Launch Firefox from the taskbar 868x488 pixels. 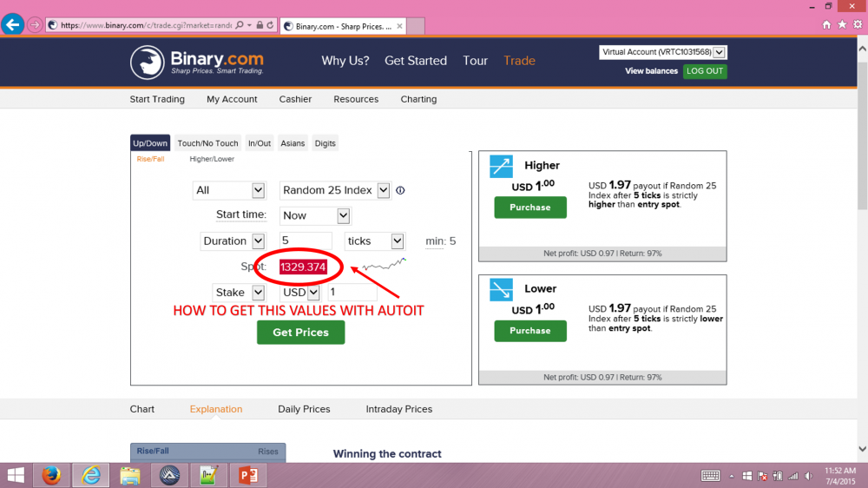[x=51, y=475]
